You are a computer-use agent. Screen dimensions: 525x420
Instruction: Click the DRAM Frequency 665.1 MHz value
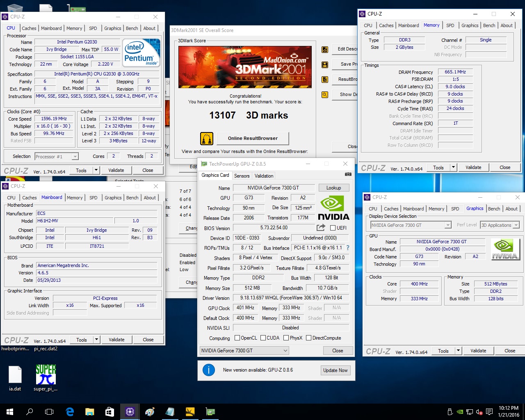(x=455, y=72)
